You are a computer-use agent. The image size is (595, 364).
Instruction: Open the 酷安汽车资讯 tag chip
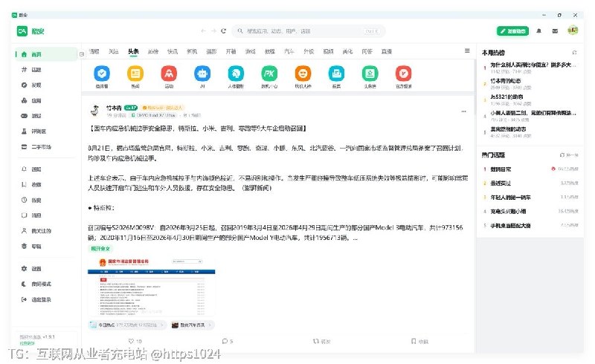pyautogui.click(x=192, y=325)
